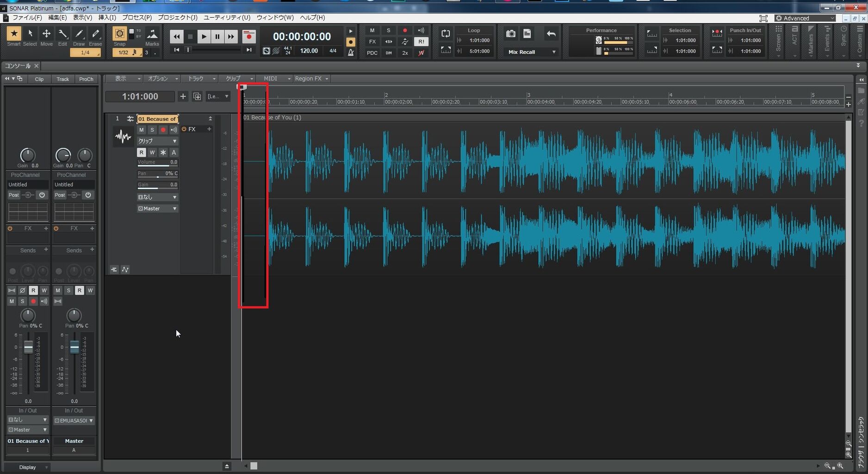868x474 pixels.
Task: Click the track folder duplicate icon
Action: click(x=197, y=96)
